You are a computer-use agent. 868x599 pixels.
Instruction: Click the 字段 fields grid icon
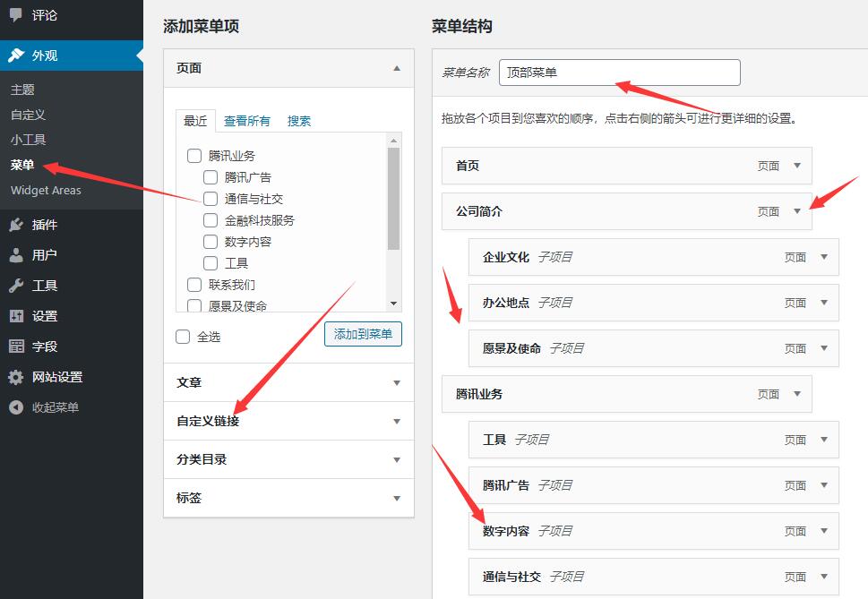[16, 347]
